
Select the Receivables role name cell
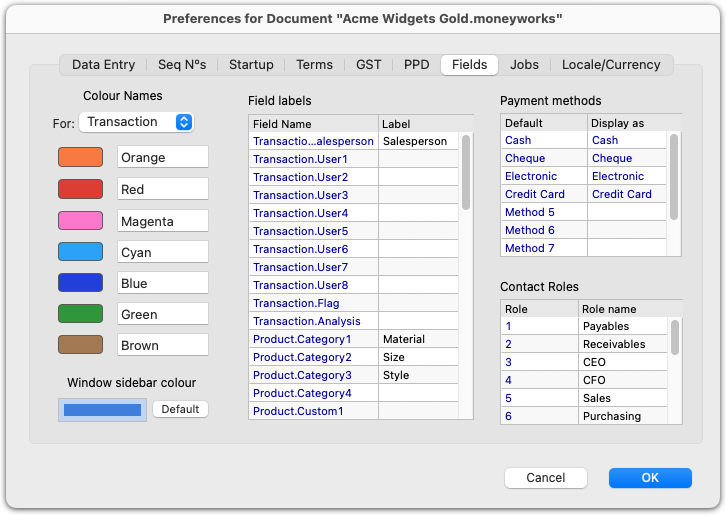click(x=623, y=344)
